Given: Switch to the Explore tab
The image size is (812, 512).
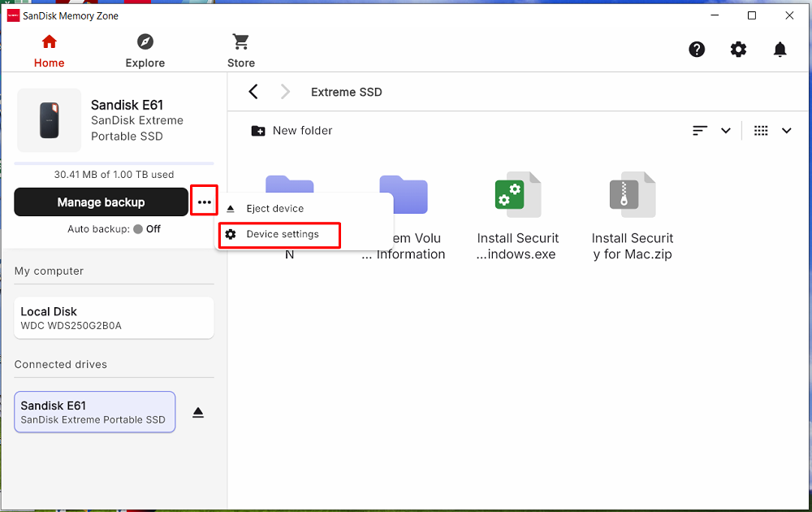Looking at the screenshot, I should pos(145,51).
